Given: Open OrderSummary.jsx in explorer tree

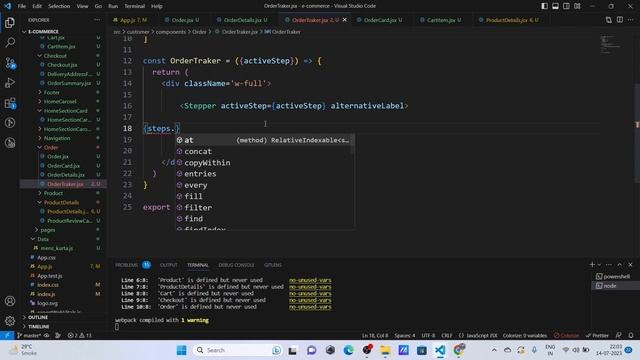Looking at the screenshot, I should click(69, 83).
